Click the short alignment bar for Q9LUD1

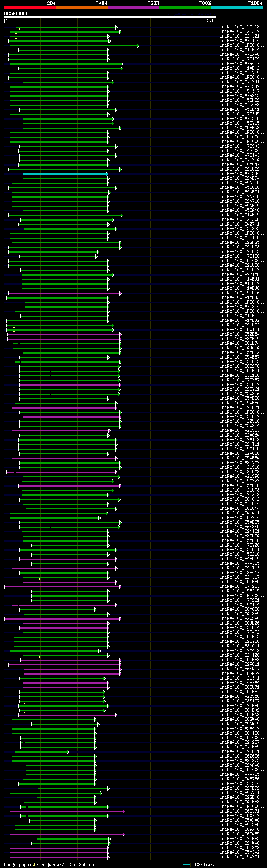[42, 752]
